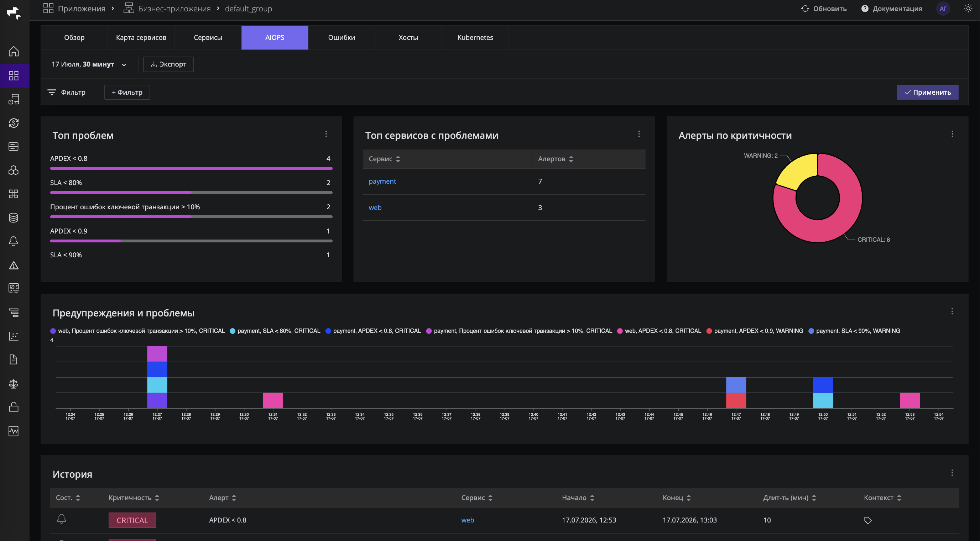Toggle the light theme sun icon
The image size is (980, 541).
tap(968, 8)
